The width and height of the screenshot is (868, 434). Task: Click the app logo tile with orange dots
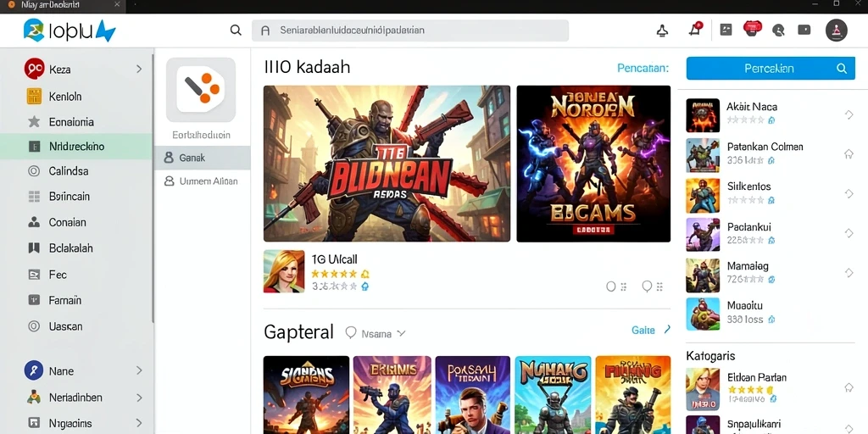tap(201, 90)
